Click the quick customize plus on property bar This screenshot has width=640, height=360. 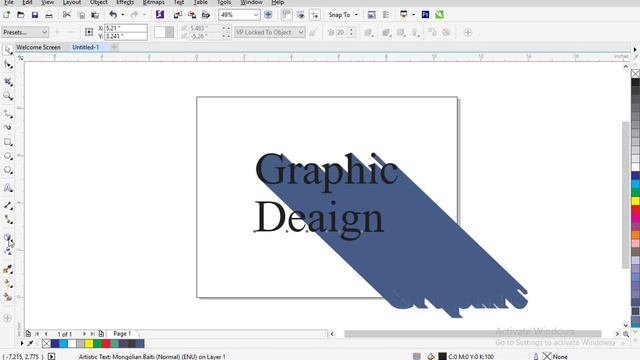pyautogui.click(x=468, y=33)
